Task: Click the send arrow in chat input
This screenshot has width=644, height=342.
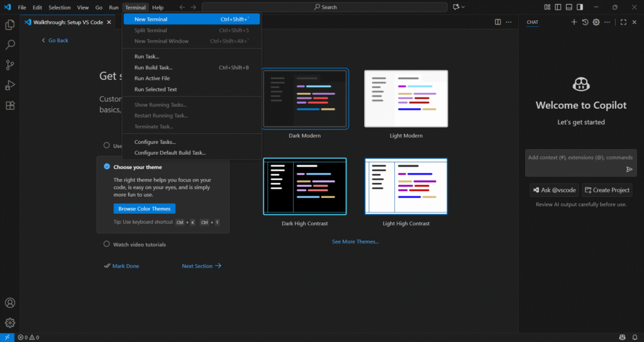Action: click(x=629, y=169)
